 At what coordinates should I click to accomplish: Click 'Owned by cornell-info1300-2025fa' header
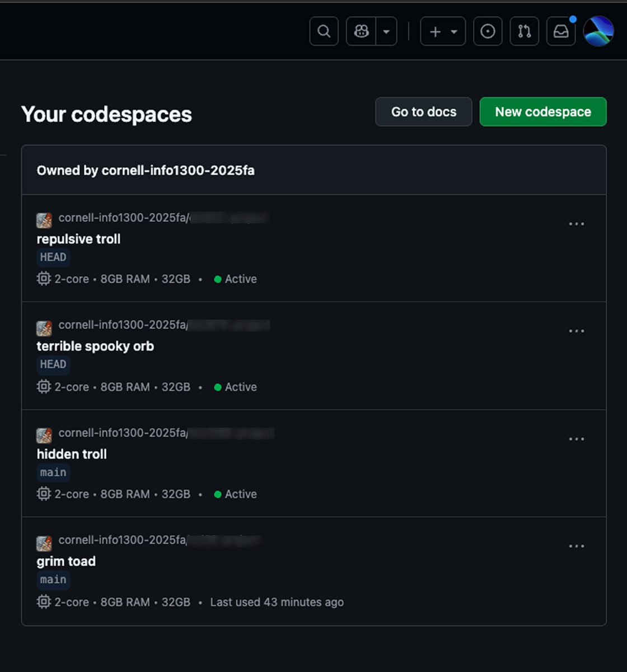coord(146,170)
